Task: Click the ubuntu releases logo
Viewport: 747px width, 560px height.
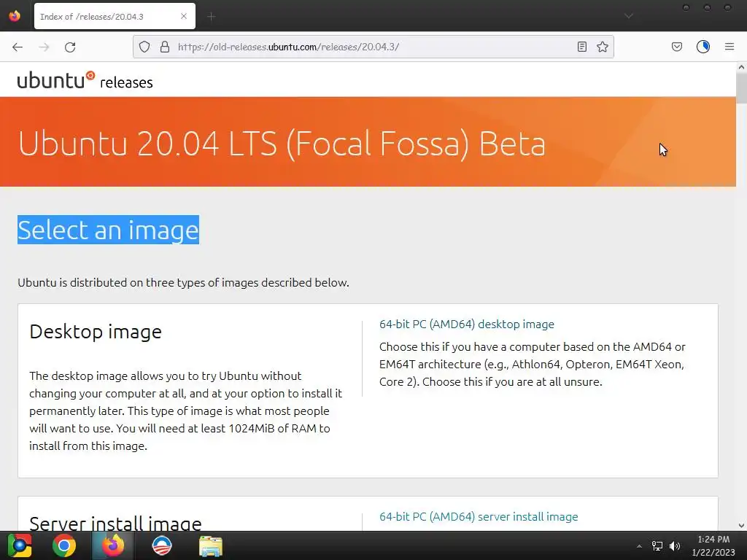Action: (x=85, y=80)
